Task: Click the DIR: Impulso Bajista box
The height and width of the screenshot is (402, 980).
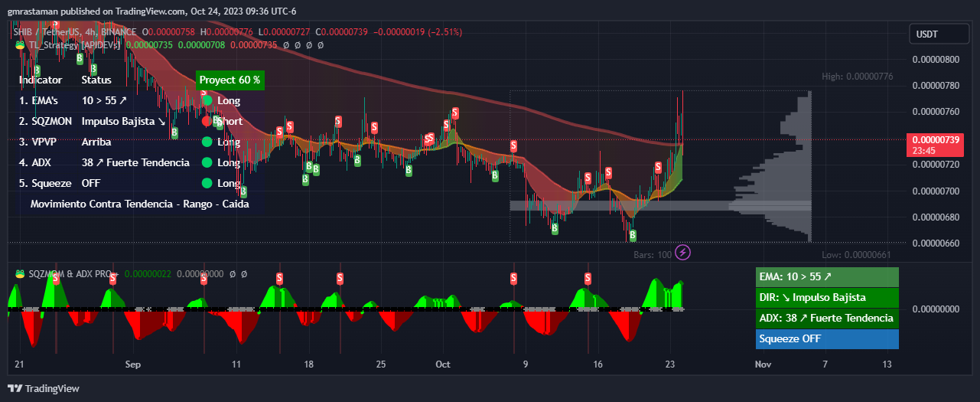Action: tap(827, 297)
